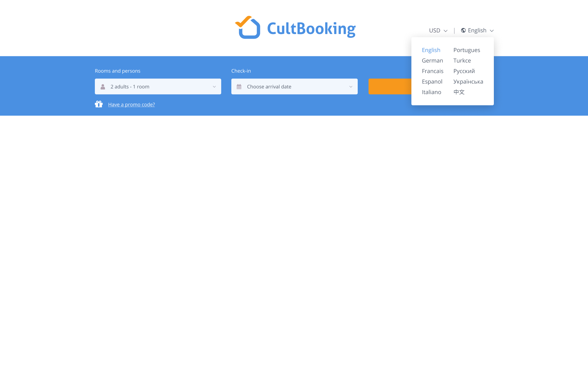Open the Choose arrival date picker
Image resolution: width=588 pixels, height=368 pixels.
(294, 86)
